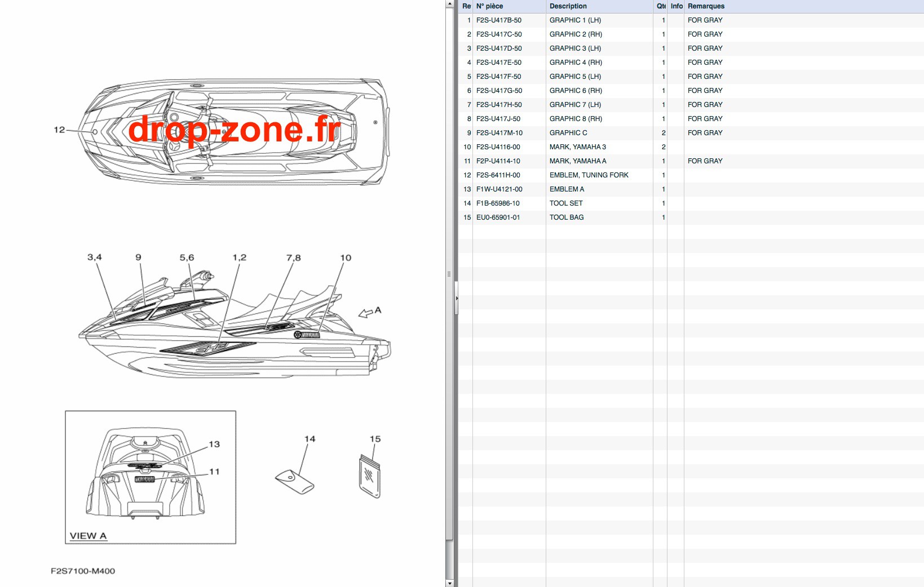The width and height of the screenshot is (924, 587).
Task: Select the GRAPHIC 3 (LH) row
Action: [x=691, y=48]
